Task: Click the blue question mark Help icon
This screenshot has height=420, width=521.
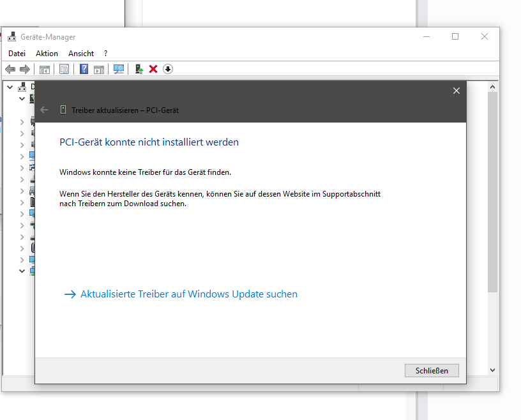Action: (x=84, y=69)
